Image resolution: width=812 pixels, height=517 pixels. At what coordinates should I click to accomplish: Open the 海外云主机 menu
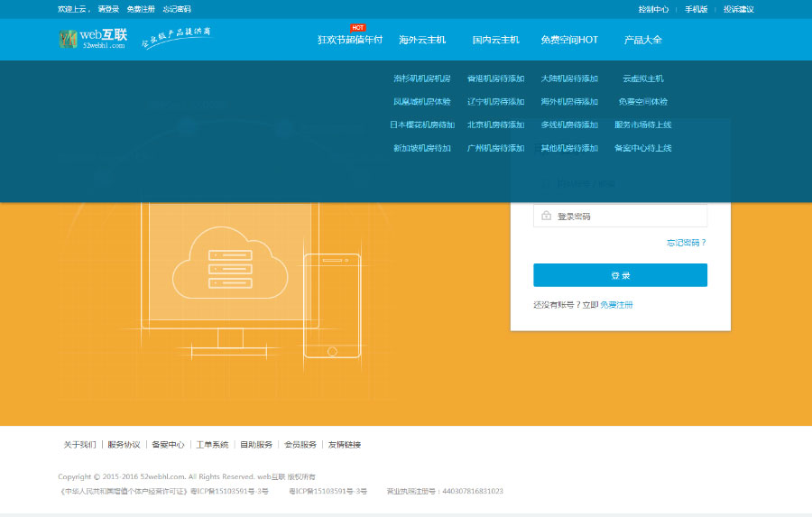pos(422,41)
